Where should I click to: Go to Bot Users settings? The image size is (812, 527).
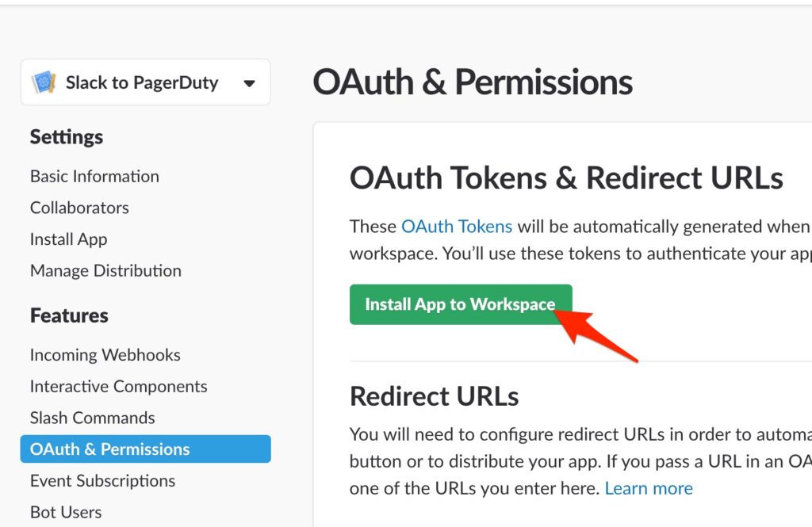pyautogui.click(x=66, y=512)
